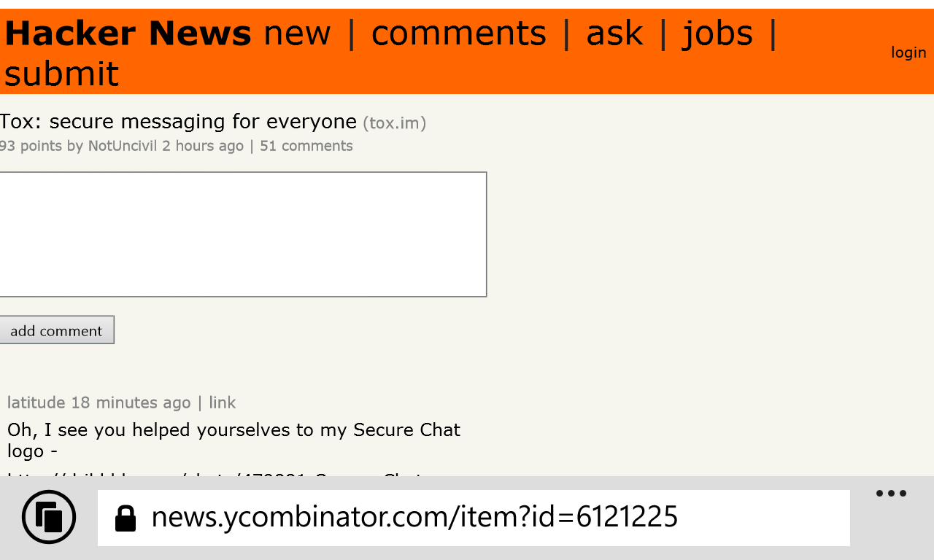The width and height of the screenshot is (934, 560).
Task: Open the browser tabs switcher icon
Action: coord(49,517)
